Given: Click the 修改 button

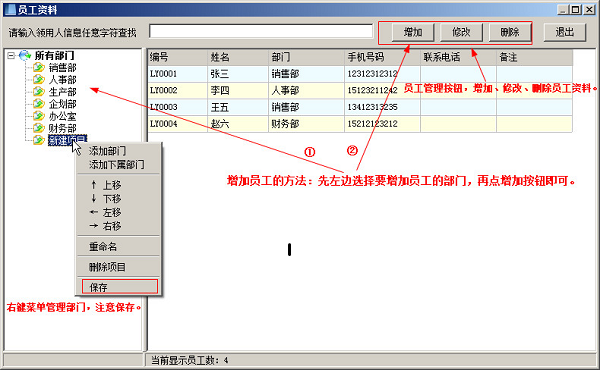Looking at the screenshot, I should point(461,32).
